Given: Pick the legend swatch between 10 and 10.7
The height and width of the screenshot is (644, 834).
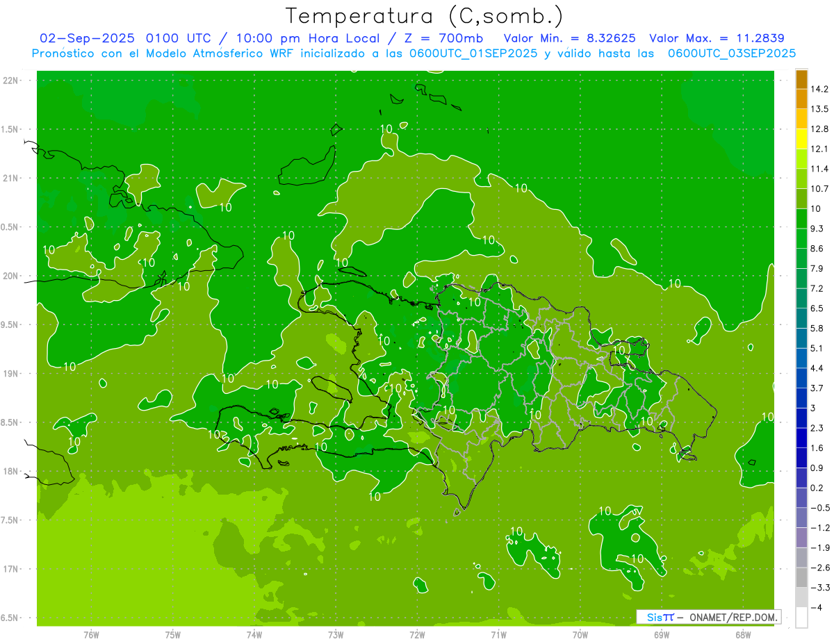Looking at the screenshot, I should click(801, 199).
